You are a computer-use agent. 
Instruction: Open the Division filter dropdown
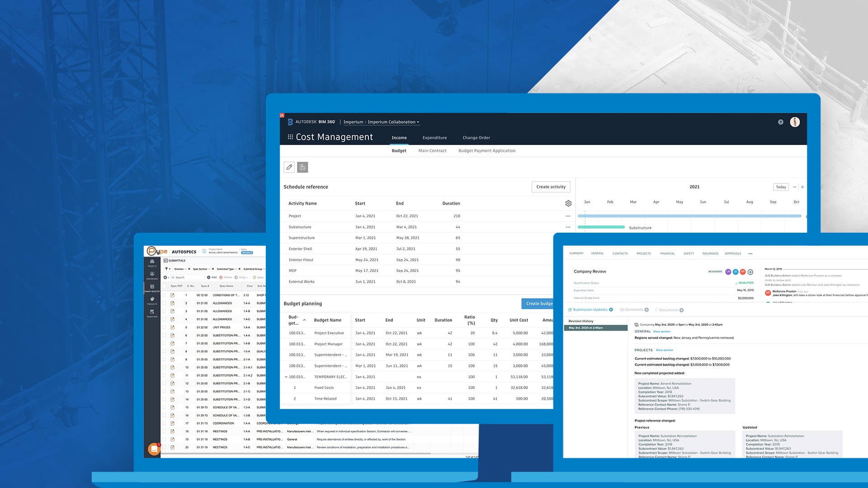(180, 269)
